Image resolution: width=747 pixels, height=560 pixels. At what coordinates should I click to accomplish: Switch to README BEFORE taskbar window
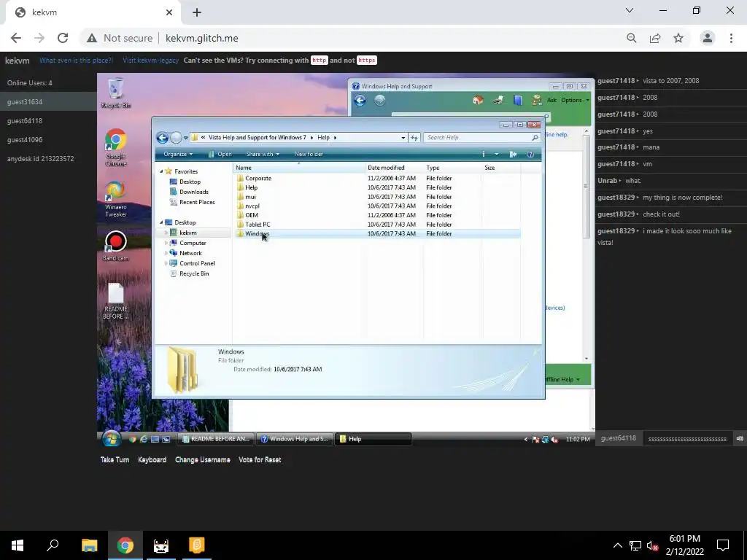[x=216, y=439]
